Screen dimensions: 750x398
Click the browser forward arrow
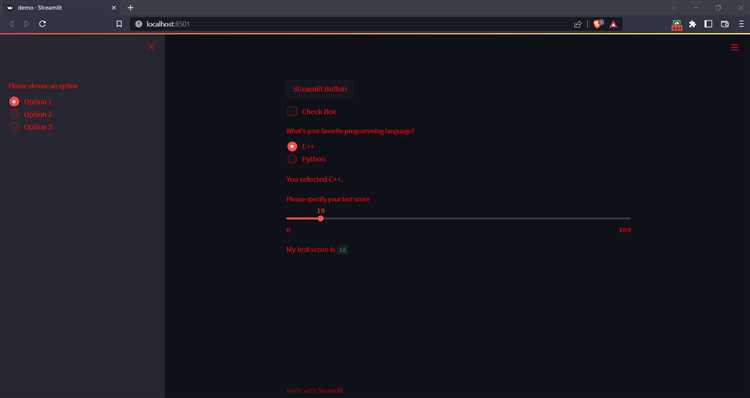click(x=27, y=24)
